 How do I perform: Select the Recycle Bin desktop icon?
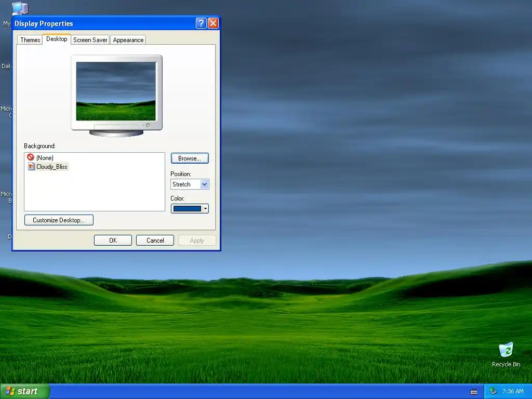tap(506, 354)
